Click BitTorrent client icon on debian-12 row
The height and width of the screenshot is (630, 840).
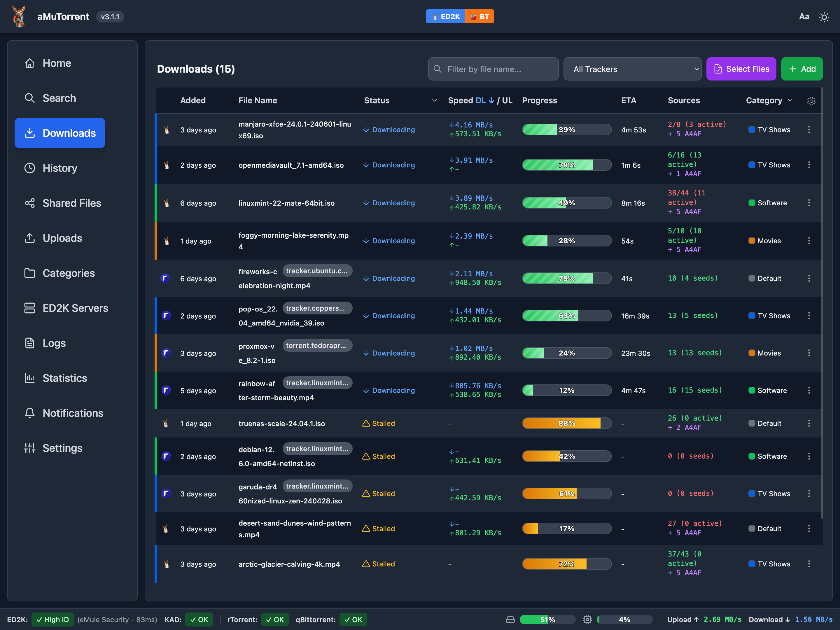point(166,456)
